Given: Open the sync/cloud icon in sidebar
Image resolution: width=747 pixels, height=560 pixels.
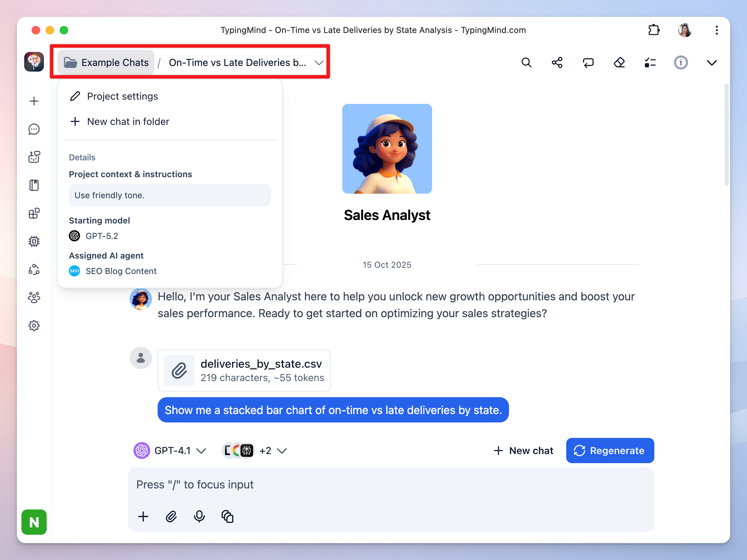Looking at the screenshot, I should (34, 269).
